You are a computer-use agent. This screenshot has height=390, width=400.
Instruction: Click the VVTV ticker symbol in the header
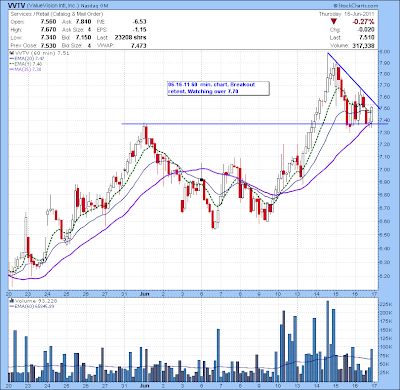click(x=17, y=6)
